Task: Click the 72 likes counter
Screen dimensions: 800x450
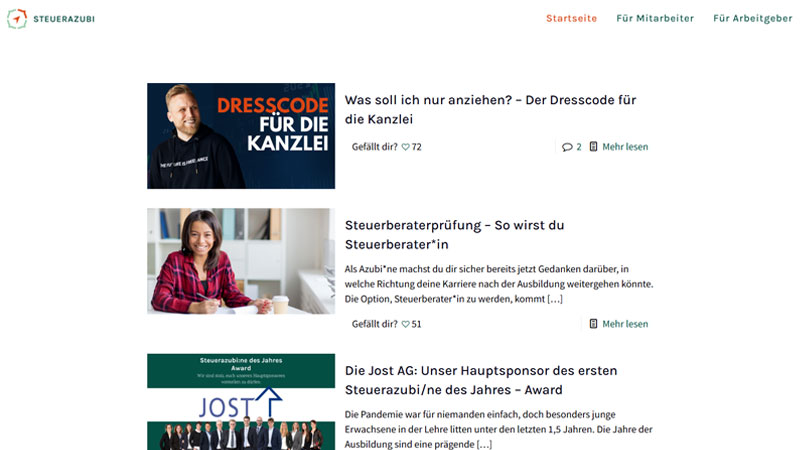Action: click(x=417, y=147)
